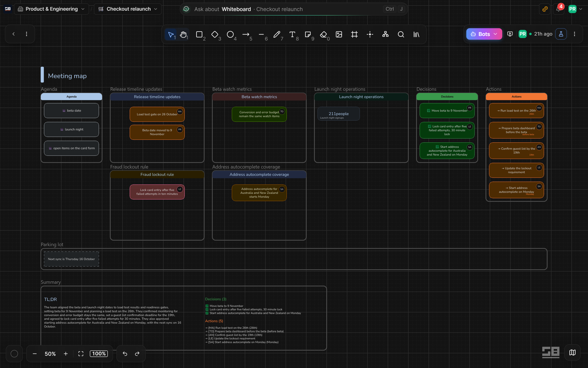Image resolution: width=588 pixels, height=368 pixels.
Task: Select the rectangle shape tool
Action: (x=199, y=34)
